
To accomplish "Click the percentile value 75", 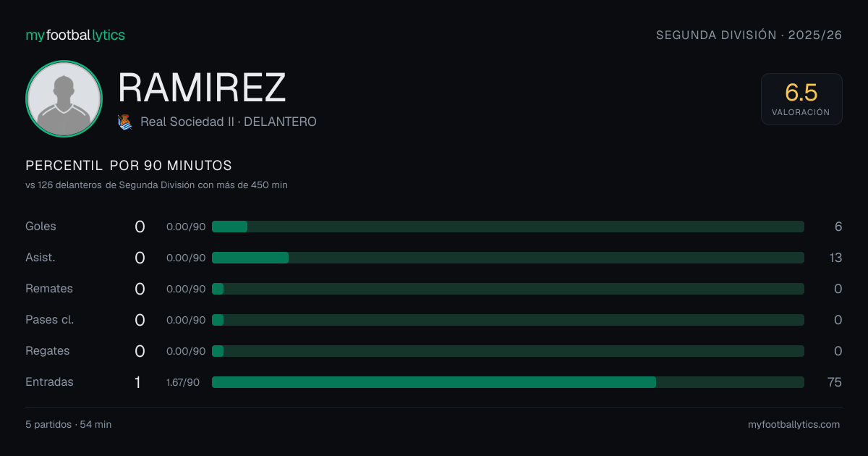I will pyautogui.click(x=835, y=382).
